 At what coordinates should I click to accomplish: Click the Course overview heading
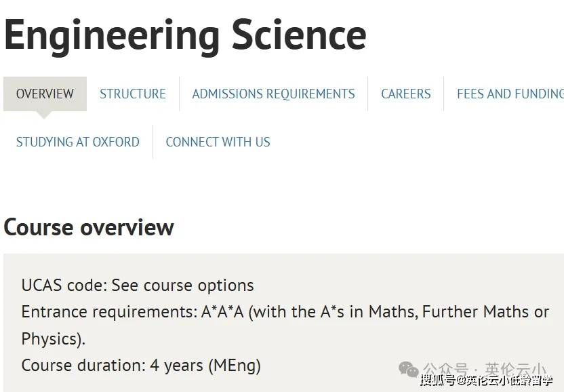89,227
